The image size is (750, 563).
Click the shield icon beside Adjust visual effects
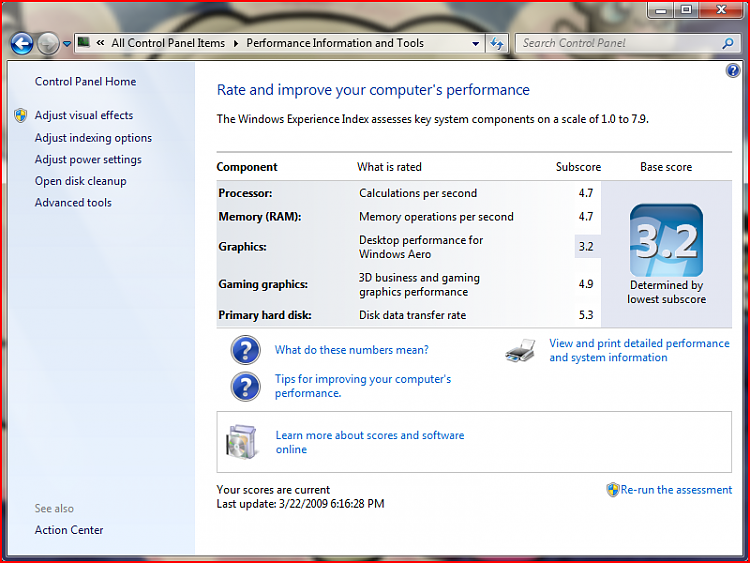21,115
